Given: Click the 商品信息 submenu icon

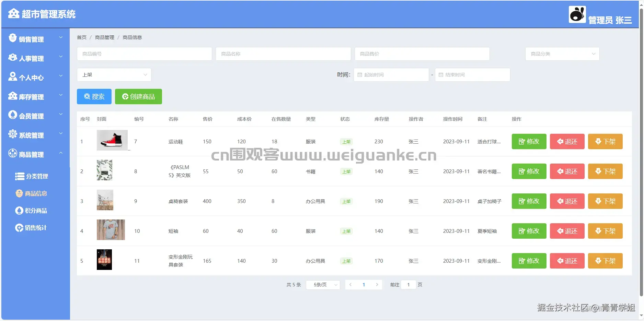Looking at the screenshot, I should click(x=19, y=193).
